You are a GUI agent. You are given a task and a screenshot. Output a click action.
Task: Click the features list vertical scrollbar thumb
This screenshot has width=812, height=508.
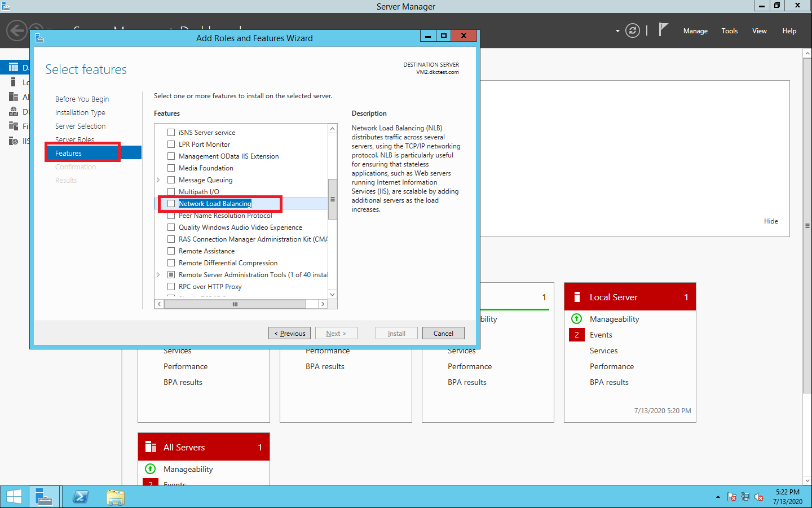tap(333, 199)
